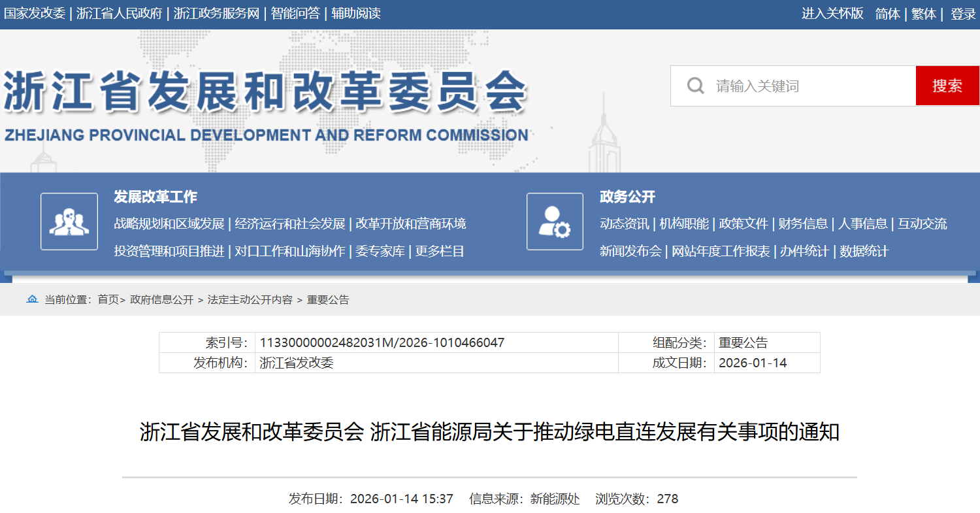
Task: Click 首页 in the breadcrumb trail
Action: (x=108, y=300)
